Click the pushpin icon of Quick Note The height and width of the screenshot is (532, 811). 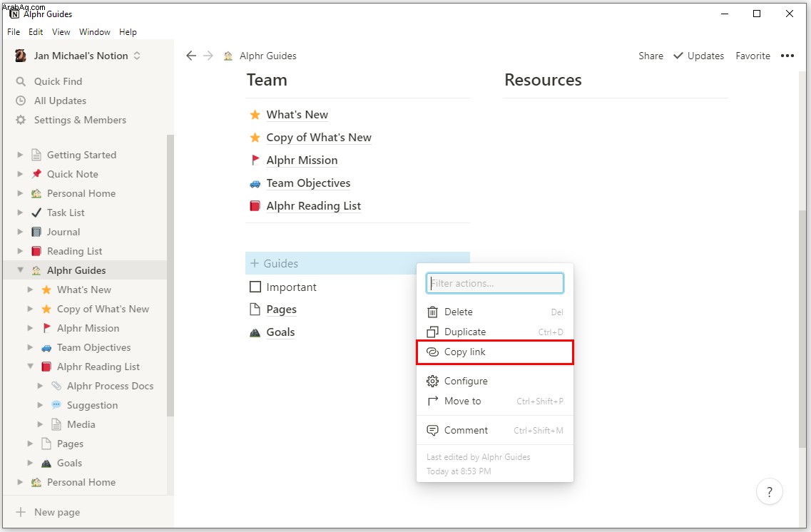pos(36,174)
